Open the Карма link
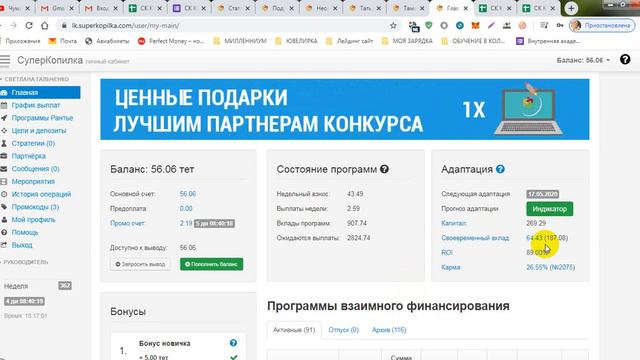640x360 pixels. pyautogui.click(x=451, y=267)
